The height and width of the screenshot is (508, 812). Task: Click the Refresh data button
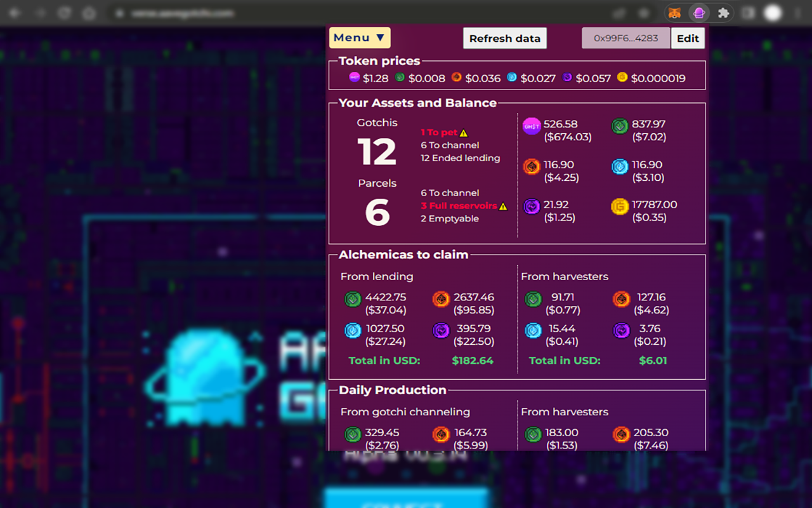504,39
